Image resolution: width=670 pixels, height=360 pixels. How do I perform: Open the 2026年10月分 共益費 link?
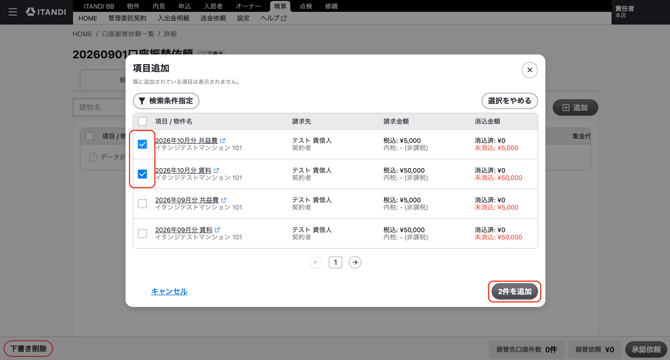point(186,140)
